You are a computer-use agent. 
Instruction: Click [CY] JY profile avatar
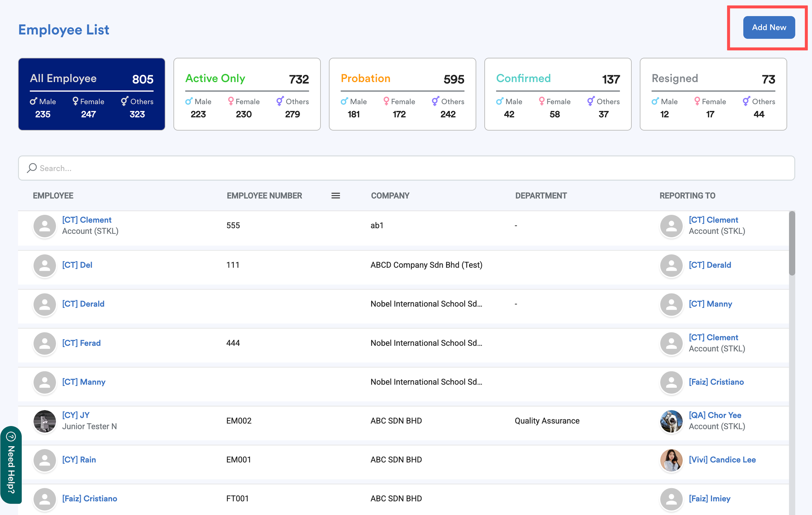[44, 421]
